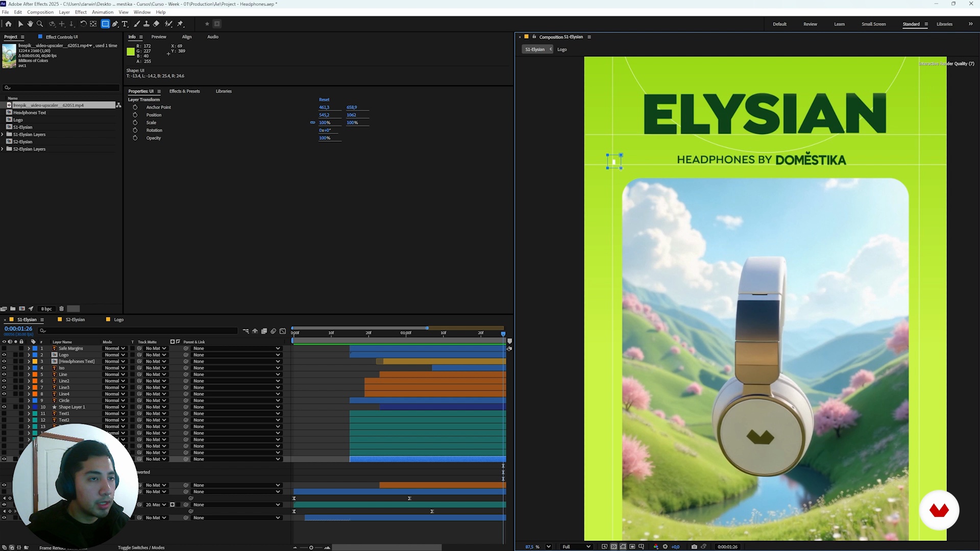Enable Motion Blur icon in timeline header

tap(274, 331)
